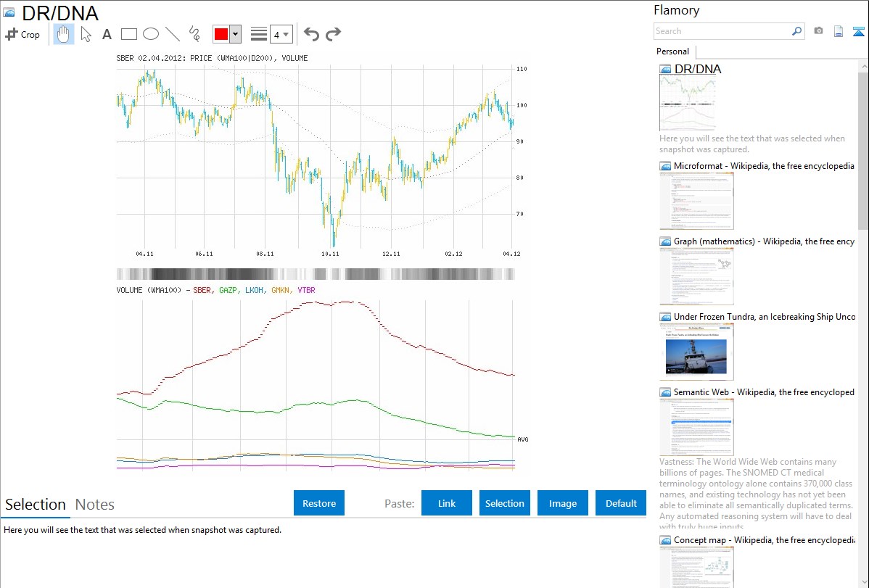Click the camera snapshot icon
The height and width of the screenshot is (588, 869).
pyautogui.click(x=818, y=31)
